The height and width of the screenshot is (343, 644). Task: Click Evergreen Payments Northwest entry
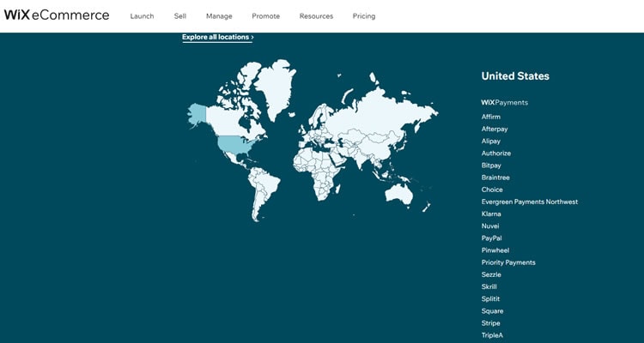click(530, 202)
